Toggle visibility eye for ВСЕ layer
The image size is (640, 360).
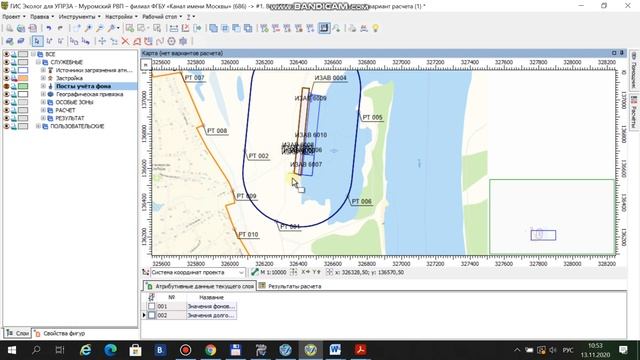point(7,54)
